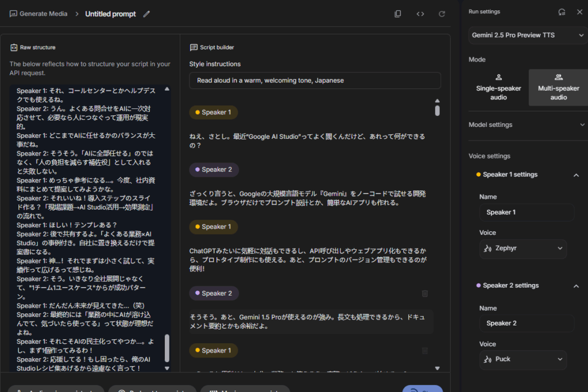588x392 pixels.
Task: Click dialogue text starting 'ChatGPTみたいに気軽に'
Action: click(308, 260)
